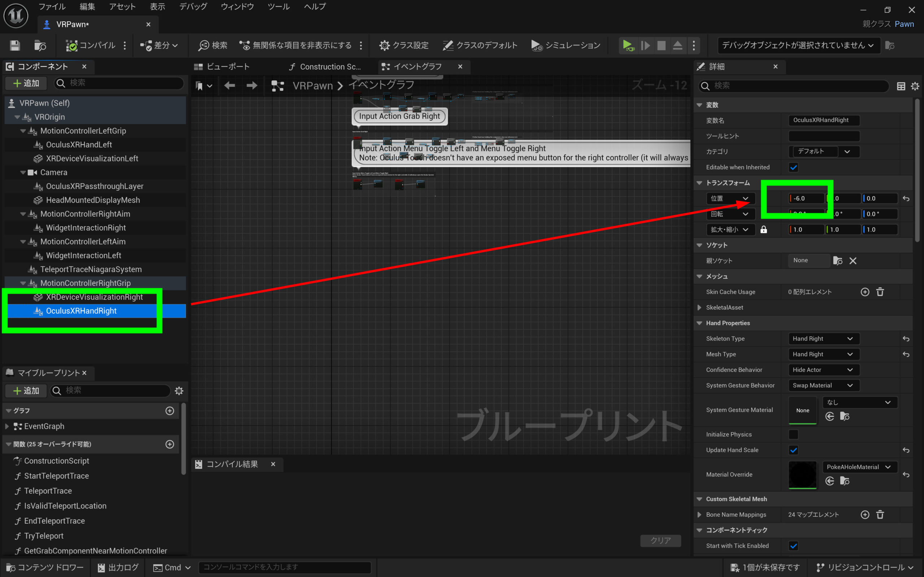Click the Save blueprint icon
The image size is (924, 577).
tap(15, 45)
